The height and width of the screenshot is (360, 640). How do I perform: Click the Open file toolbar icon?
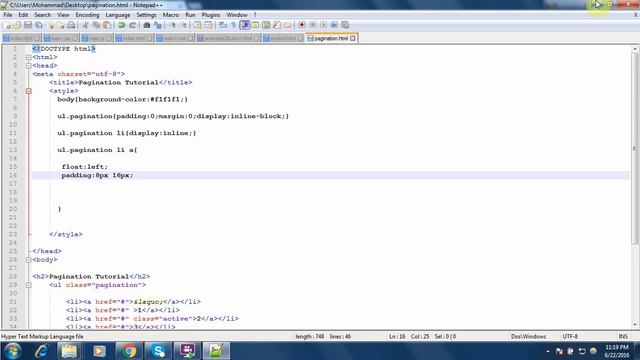[17, 25]
